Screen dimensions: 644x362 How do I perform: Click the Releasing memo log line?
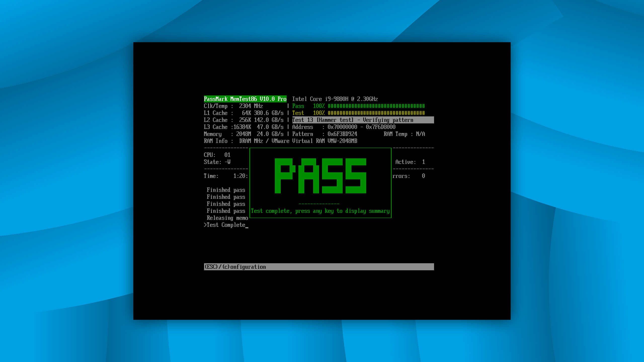227,218
